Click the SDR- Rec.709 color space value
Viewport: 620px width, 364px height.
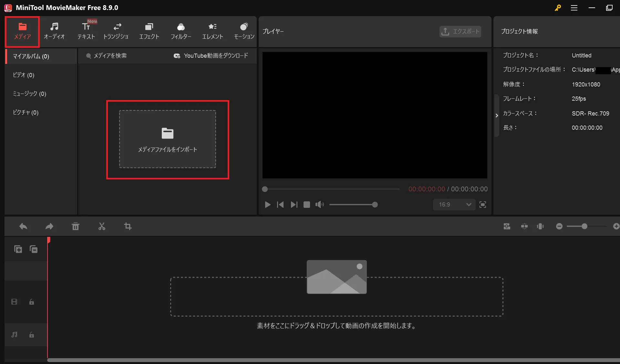pyautogui.click(x=590, y=114)
